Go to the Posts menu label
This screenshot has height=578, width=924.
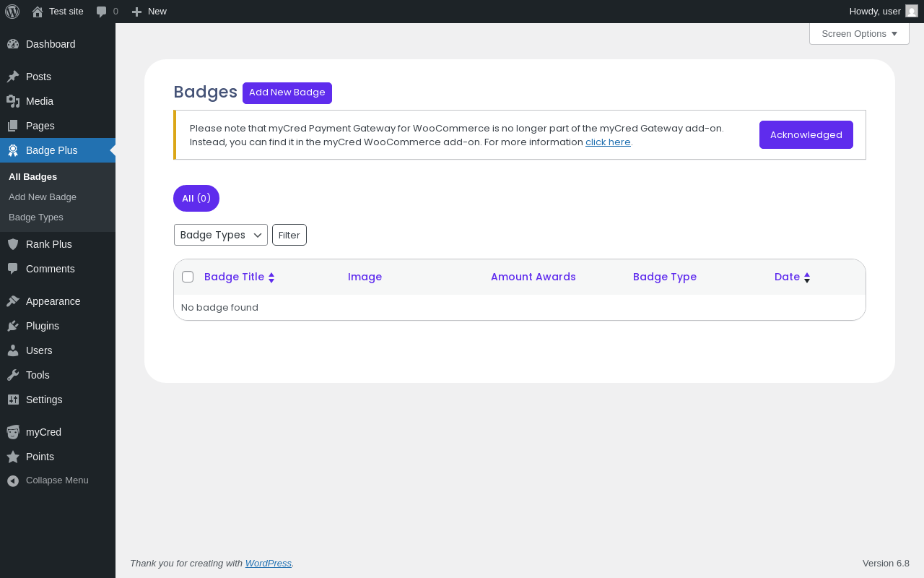[x=38, y=77]
